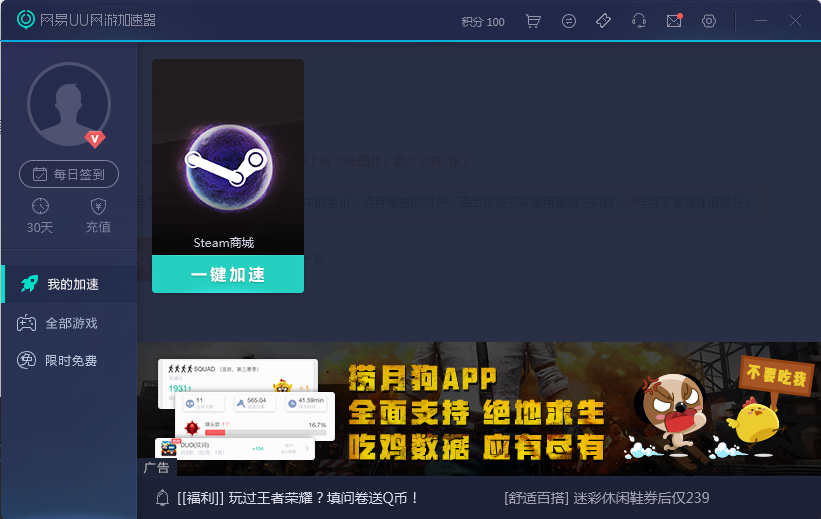This screenshot has width=821, height=519.
Task: Click the user avatar picture
Action: (69, 104)
